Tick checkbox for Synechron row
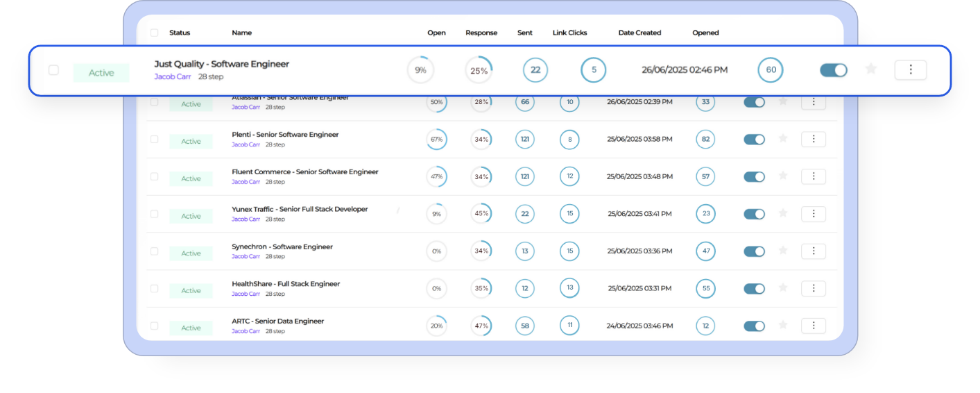 point(154,251)
